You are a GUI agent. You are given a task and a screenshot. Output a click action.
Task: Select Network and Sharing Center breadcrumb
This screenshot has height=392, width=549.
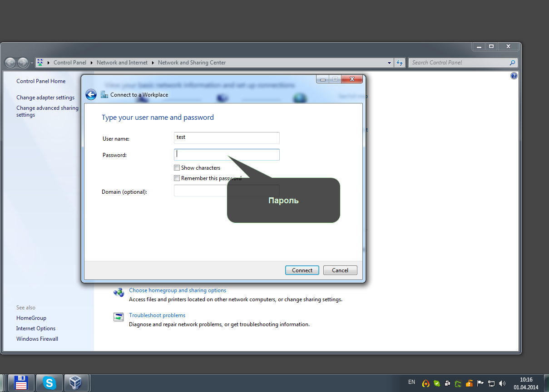point(192,63)
